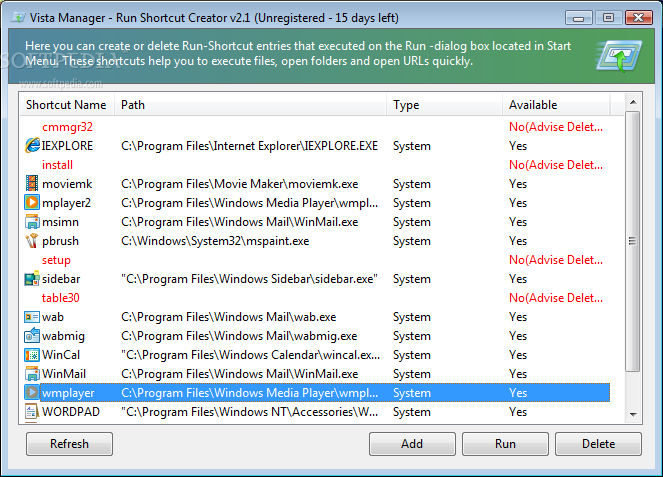663x477 pixels.
Task: Click the IEXPLORE.EXE path cell
Action: tap(249, 146)
